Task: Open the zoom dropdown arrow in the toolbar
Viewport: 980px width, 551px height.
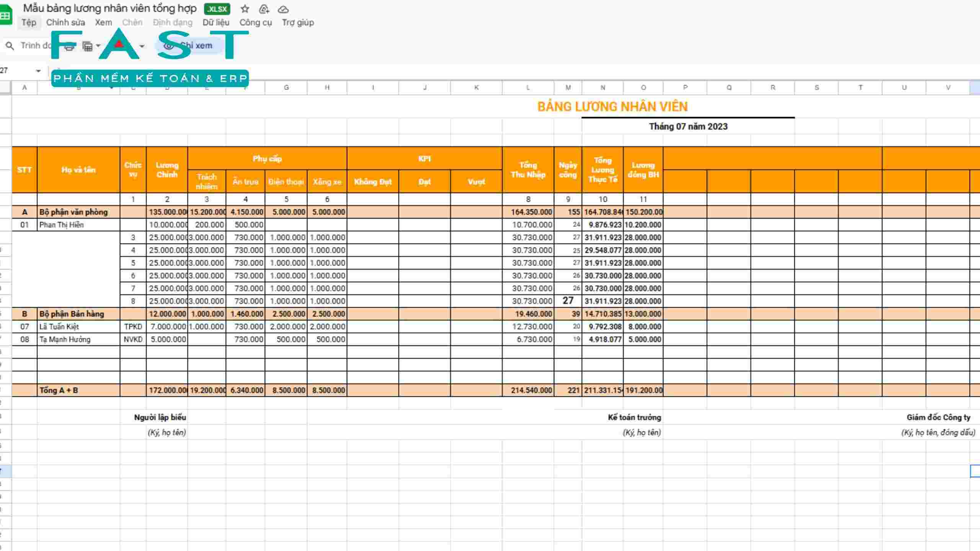Action: pos(142,46)
